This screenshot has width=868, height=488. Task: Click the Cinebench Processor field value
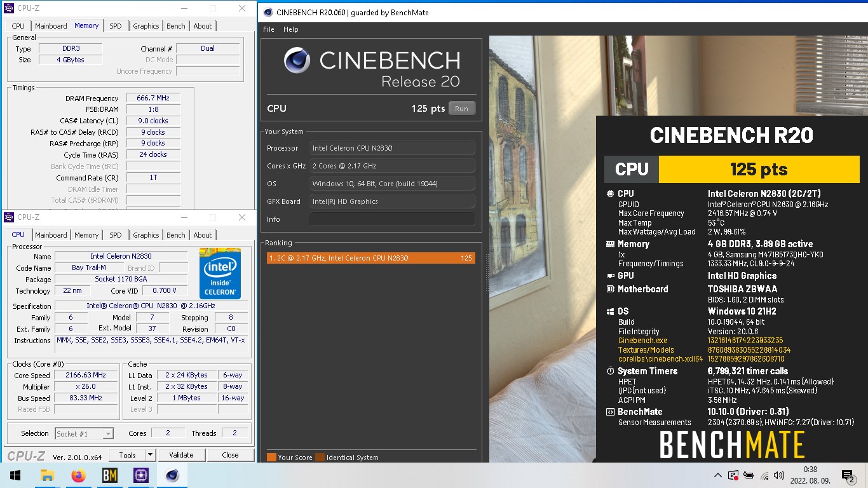click(x=392, y=148)
